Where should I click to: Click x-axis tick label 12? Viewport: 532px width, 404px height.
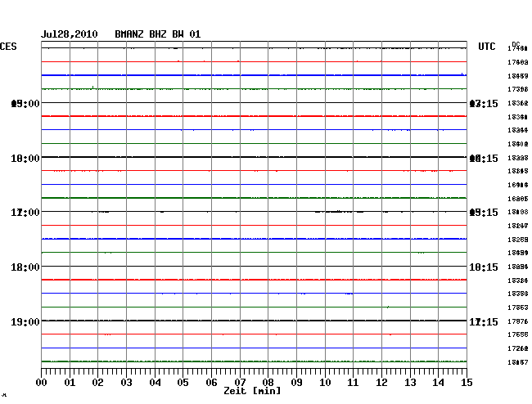click(x=381, y=382)
